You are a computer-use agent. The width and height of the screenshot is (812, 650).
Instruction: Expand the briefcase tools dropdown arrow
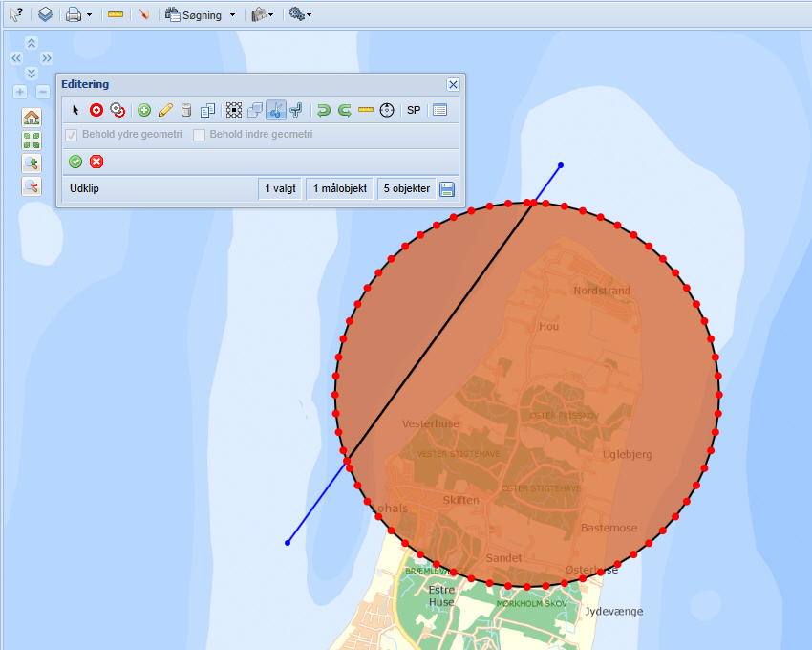click(271, 15)
